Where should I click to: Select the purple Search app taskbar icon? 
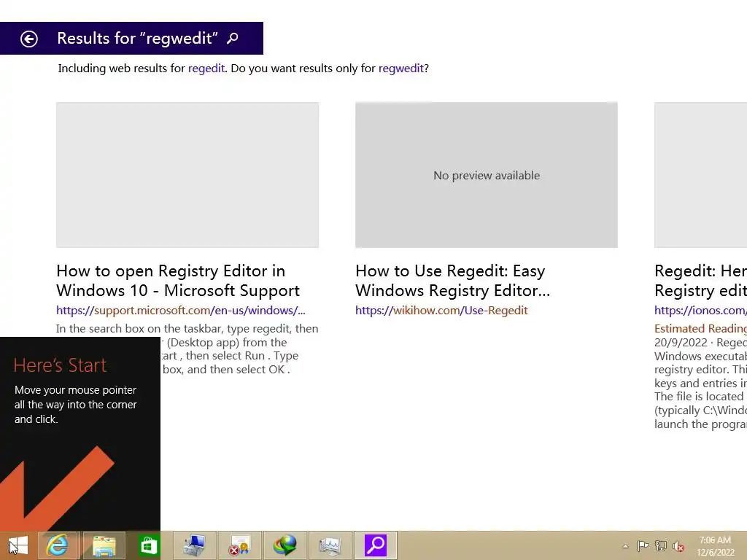click(376, 545)
